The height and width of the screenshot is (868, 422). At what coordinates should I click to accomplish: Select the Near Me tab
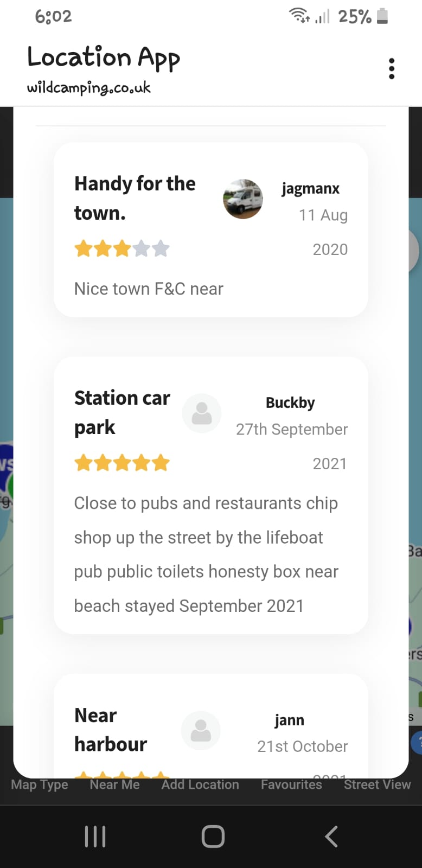pyautogui.click(x=114, y=785)
